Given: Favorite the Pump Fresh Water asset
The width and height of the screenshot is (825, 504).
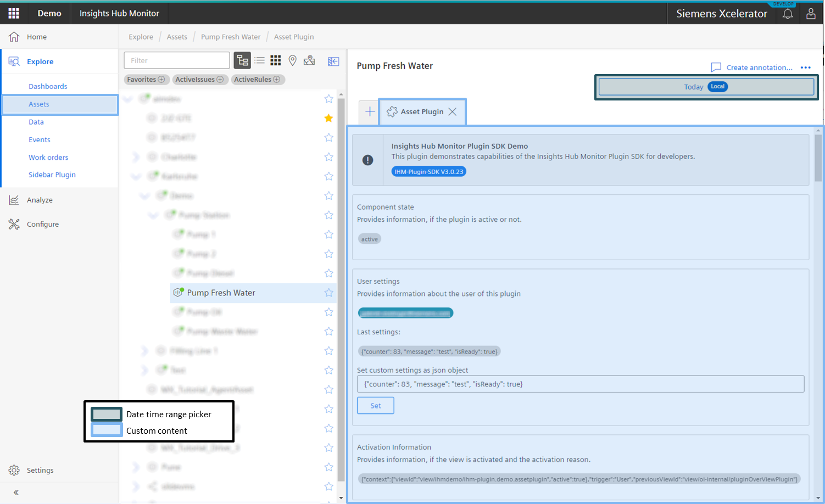Looking at the screenshot, I should pos(328,293).
